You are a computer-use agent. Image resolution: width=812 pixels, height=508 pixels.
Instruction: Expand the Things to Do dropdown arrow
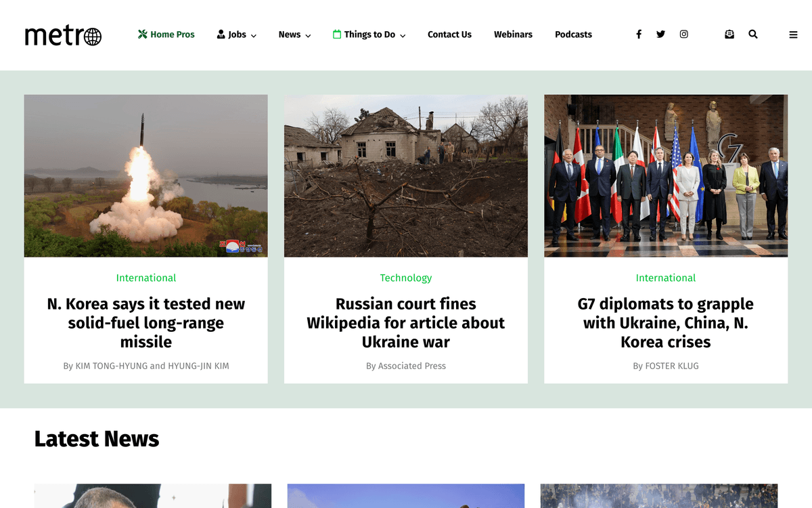[403, 36]
